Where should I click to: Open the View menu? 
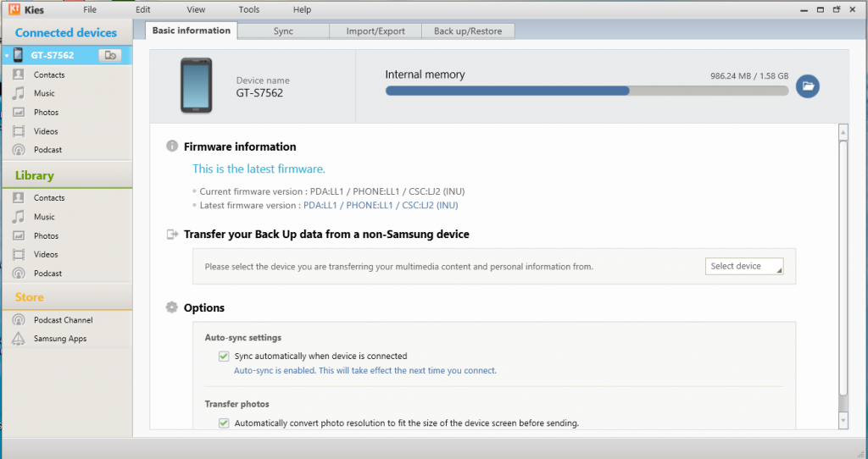[196, 9]
